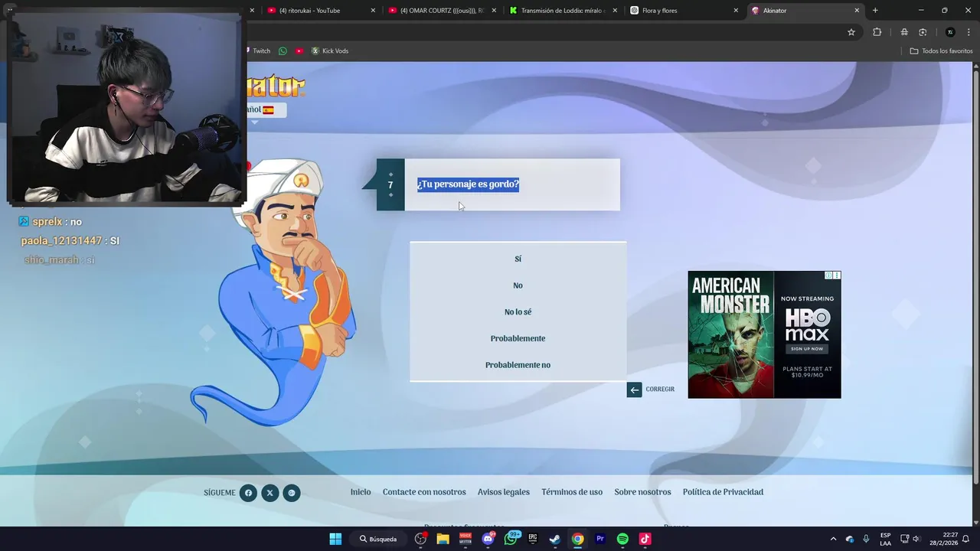Open Akinator's Facebook page icon
980x551 pixels.
click(x=248, y=493)
